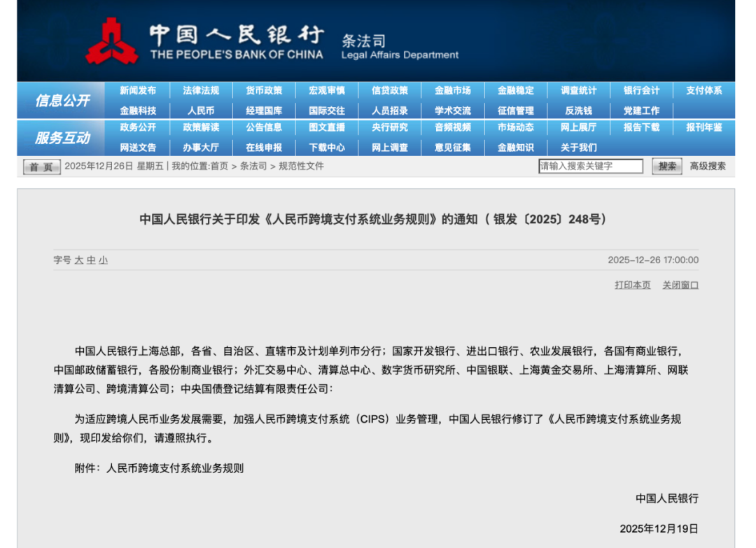This screenshot has width=756, height=548.
Task: Select 信贷政策 in navigation
Action: [390, 90]
